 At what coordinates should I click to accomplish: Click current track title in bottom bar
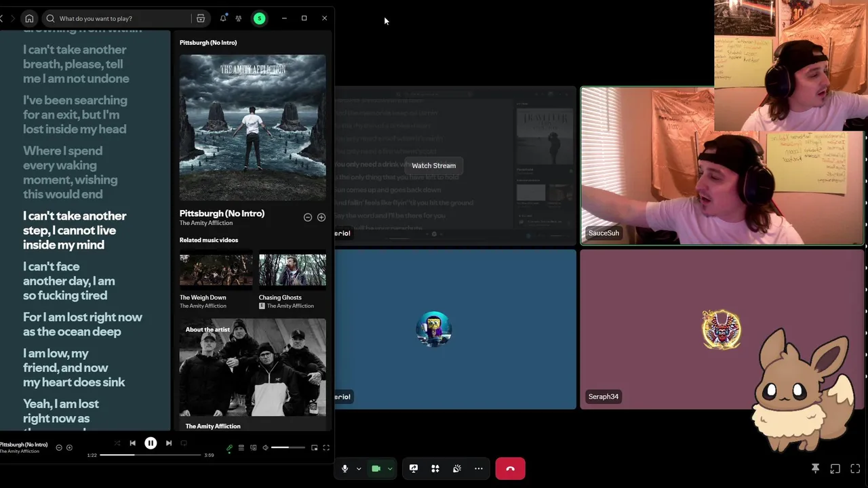click(x=24, y=445)
